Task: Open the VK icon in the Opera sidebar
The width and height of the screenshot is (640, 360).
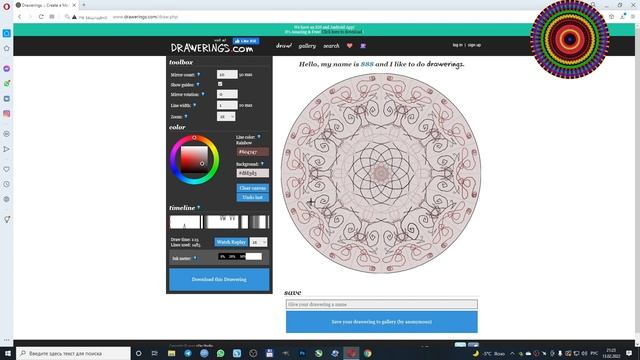Action: coord(7,99)
